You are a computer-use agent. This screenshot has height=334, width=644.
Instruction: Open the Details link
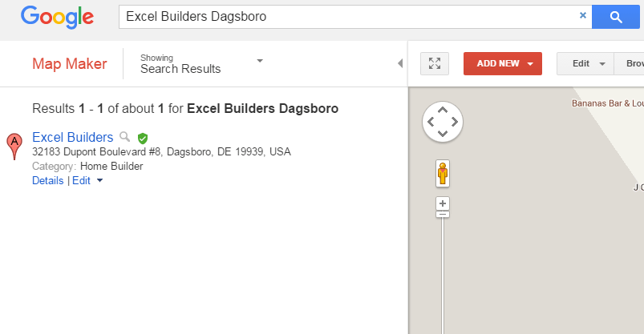coord(47,181)
